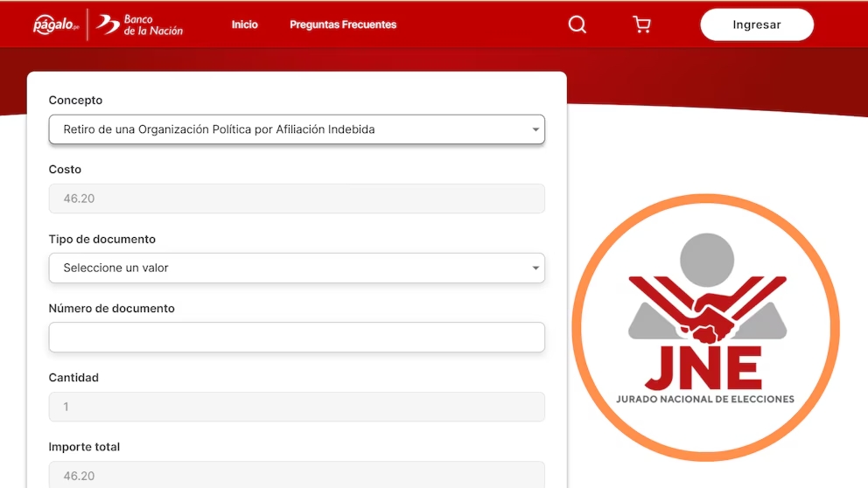Open the shopping cart icon
The height and width of the screenshot is (488, 868).
(x=642, y=24)
